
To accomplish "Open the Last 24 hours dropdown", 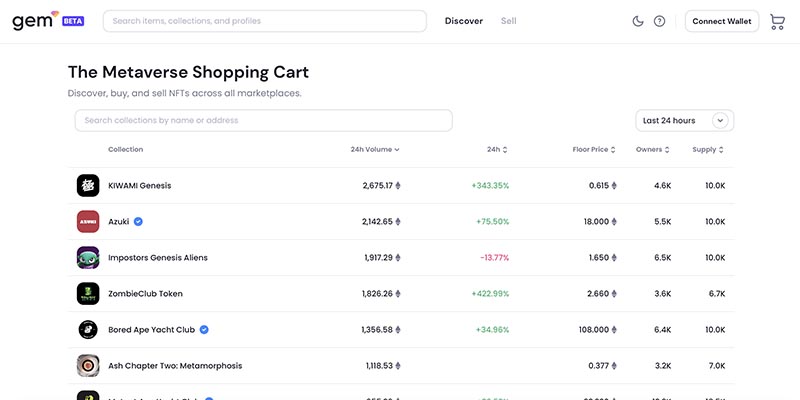I will (x=684, y=120).
